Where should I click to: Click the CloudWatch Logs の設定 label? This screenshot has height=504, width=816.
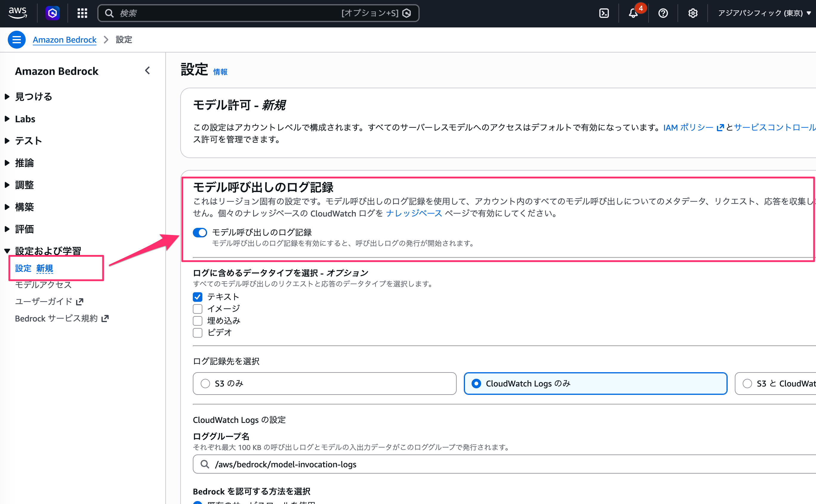click(239, 420)
